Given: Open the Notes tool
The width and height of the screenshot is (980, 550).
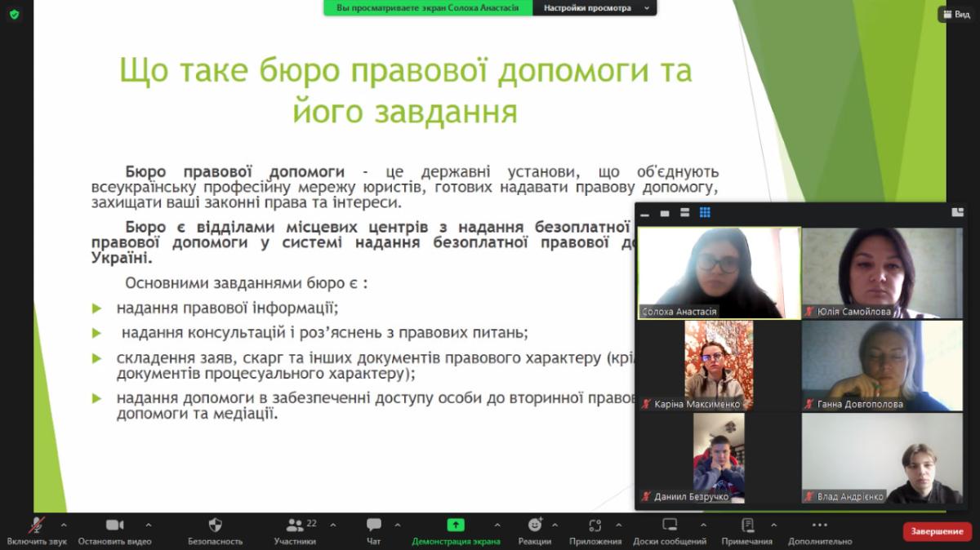Looking at the screenshot, I should 746,526.
